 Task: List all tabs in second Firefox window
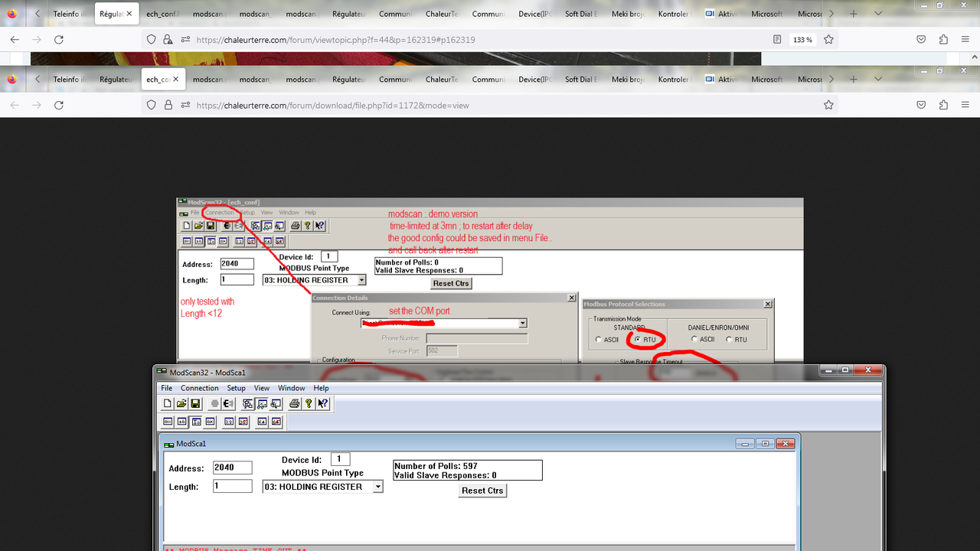(x=877, y=79)
